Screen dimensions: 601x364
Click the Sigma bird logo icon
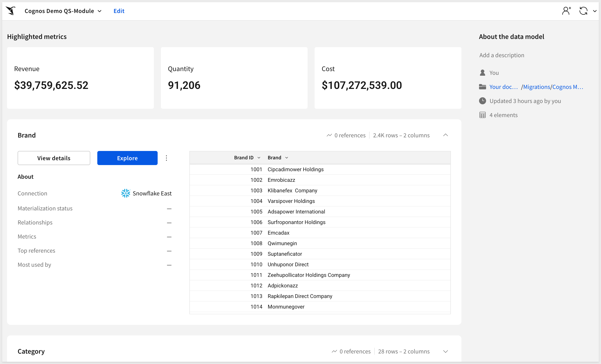[x=11, y=11]
